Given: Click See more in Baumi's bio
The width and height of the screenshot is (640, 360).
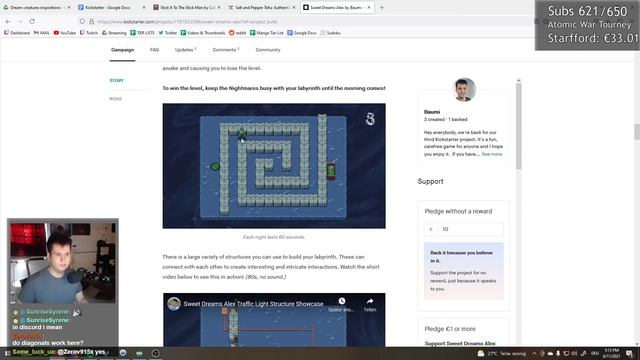Looking at the screenshot, I should (492, 154).
